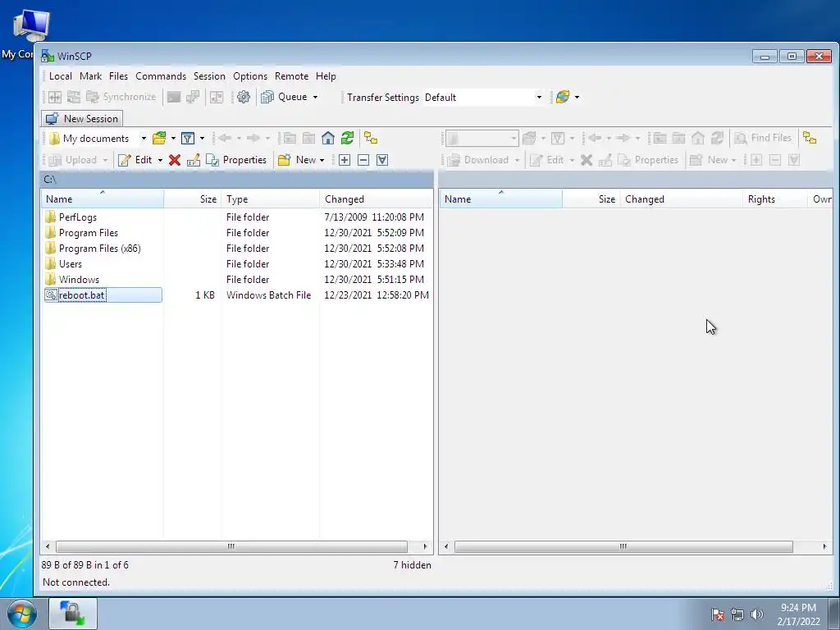Open Properties of selected local file
Viewport: 840px width, 630px height.
[236, 160]
